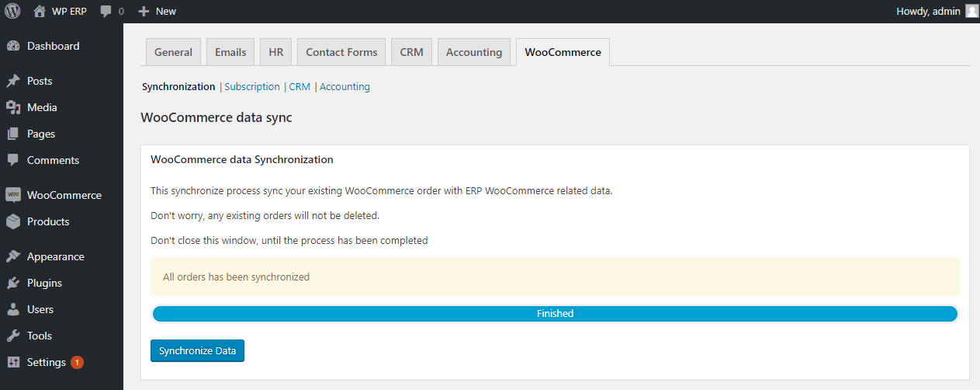980x390 pixels.
Task: Open WooCommerce label in sidebar menu
Action: click(x=64, y=195)
